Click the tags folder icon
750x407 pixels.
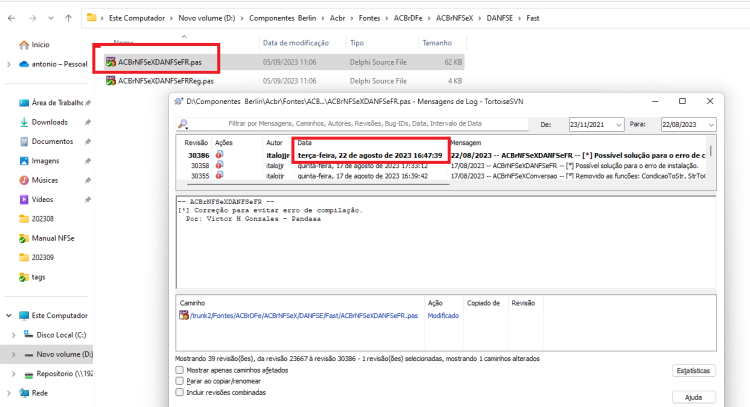24,277
